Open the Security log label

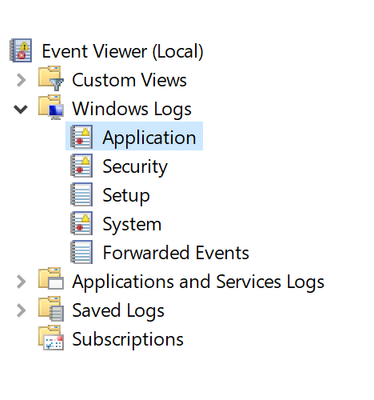(x=135, y=167)
